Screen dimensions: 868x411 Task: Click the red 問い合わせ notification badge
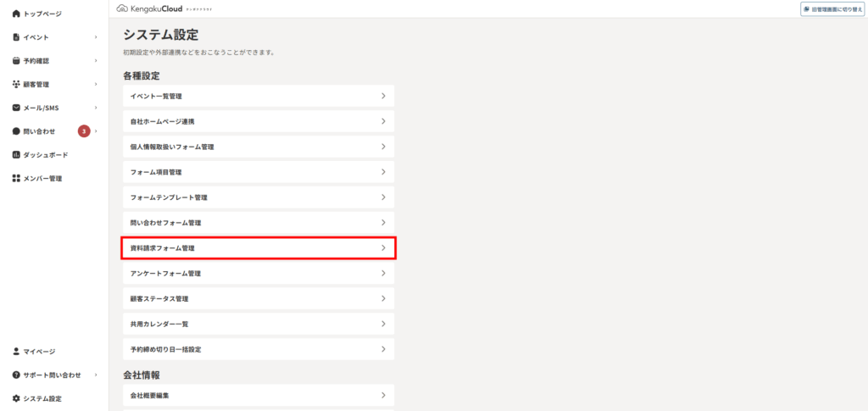tap(84, 131)
